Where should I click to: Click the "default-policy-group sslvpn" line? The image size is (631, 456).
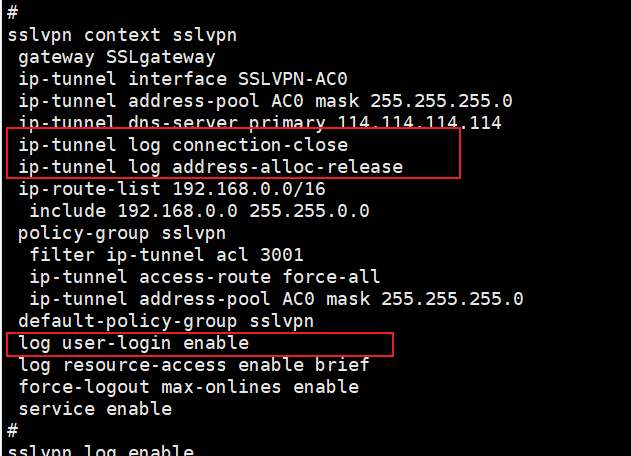click(166, 321)
